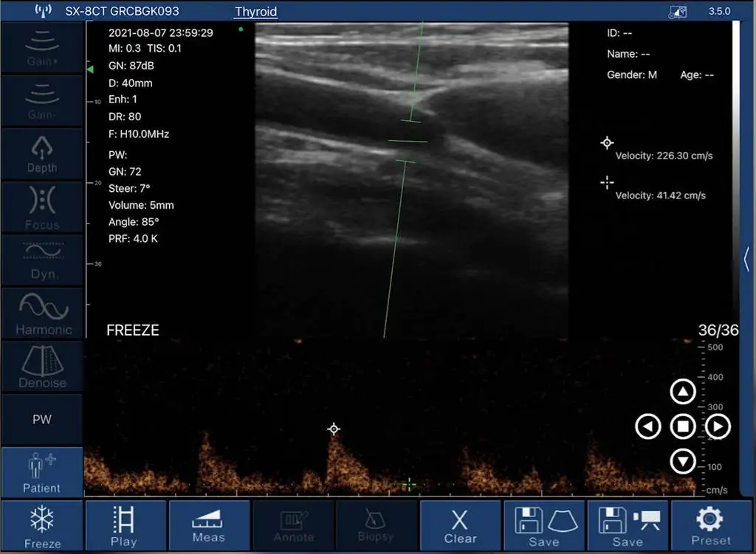Clear all measurements with Clear button
756x554 pixels.
pos(459,524)
